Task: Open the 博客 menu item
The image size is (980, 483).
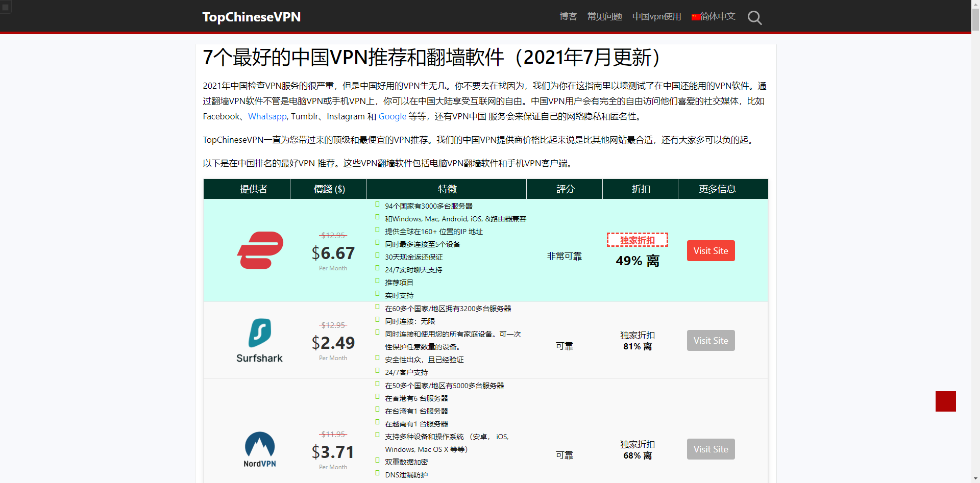Action: tap(568, 16)
